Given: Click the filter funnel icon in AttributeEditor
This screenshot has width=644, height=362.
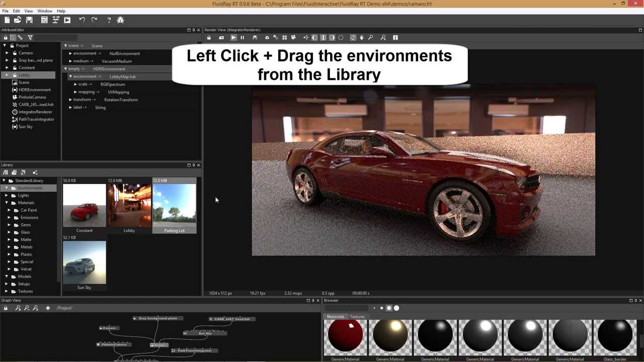Looking at the screenshot, I should click(x=30, y=37).
